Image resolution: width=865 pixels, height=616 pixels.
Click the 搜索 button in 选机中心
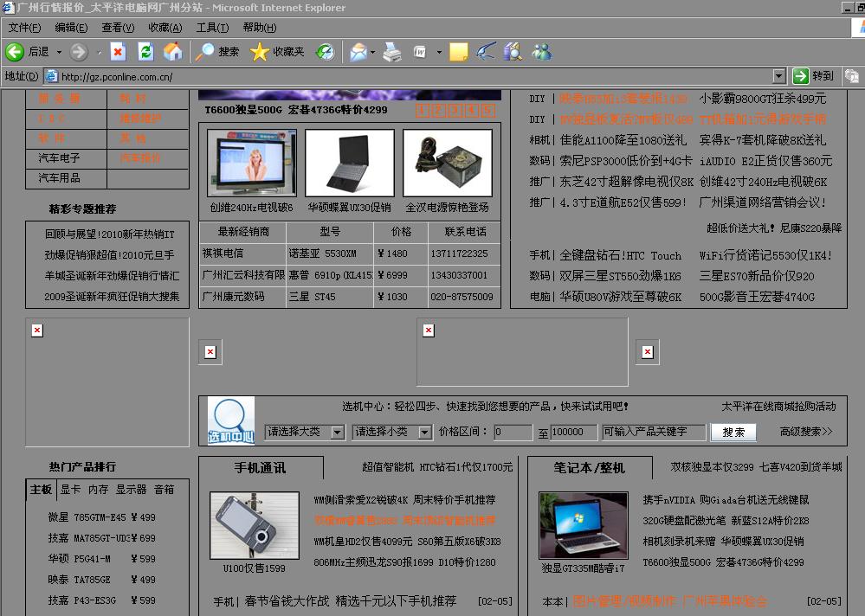(733, 432)
